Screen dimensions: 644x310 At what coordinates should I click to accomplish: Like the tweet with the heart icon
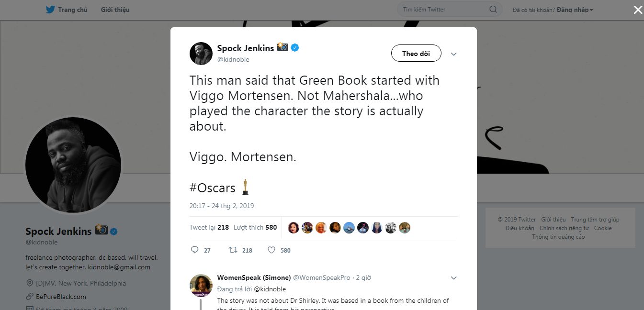click(x=271, y=250)
